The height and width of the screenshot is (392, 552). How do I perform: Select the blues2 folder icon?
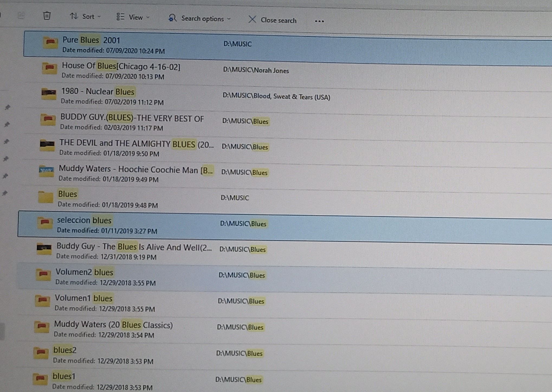[41, 352]
